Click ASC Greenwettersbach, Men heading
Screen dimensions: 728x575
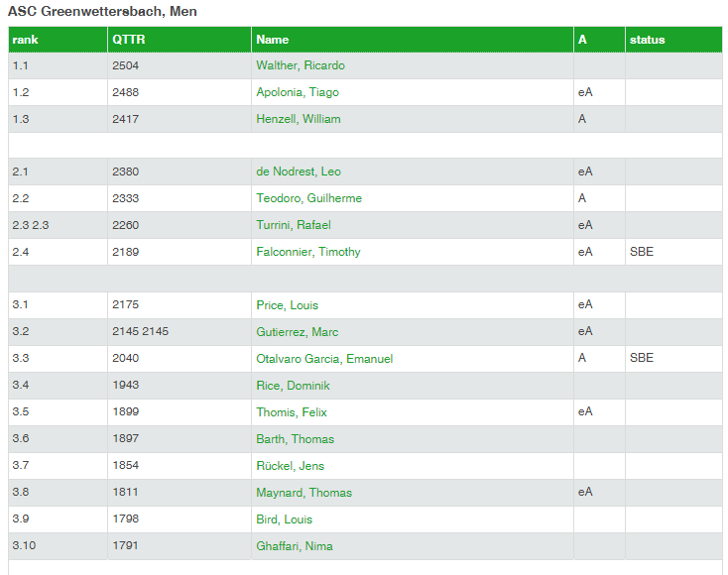pyautogui.click(x=102, y=11)
